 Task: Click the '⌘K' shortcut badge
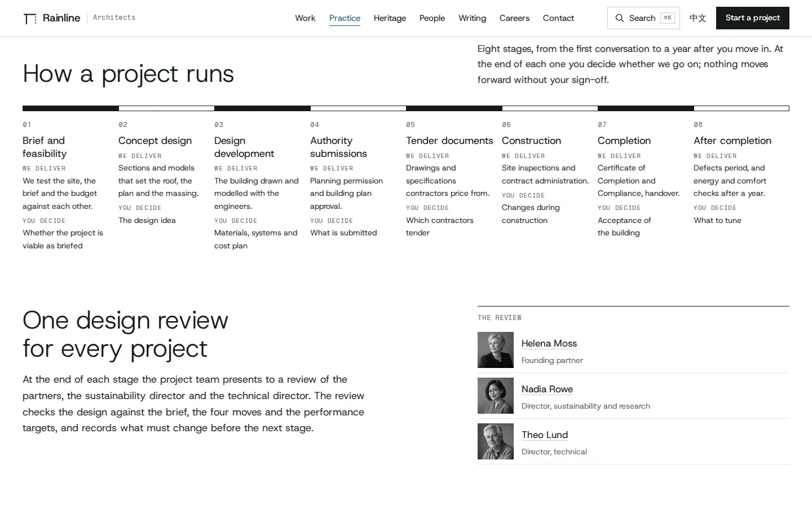pyautogui.click(x=667, y=18)
